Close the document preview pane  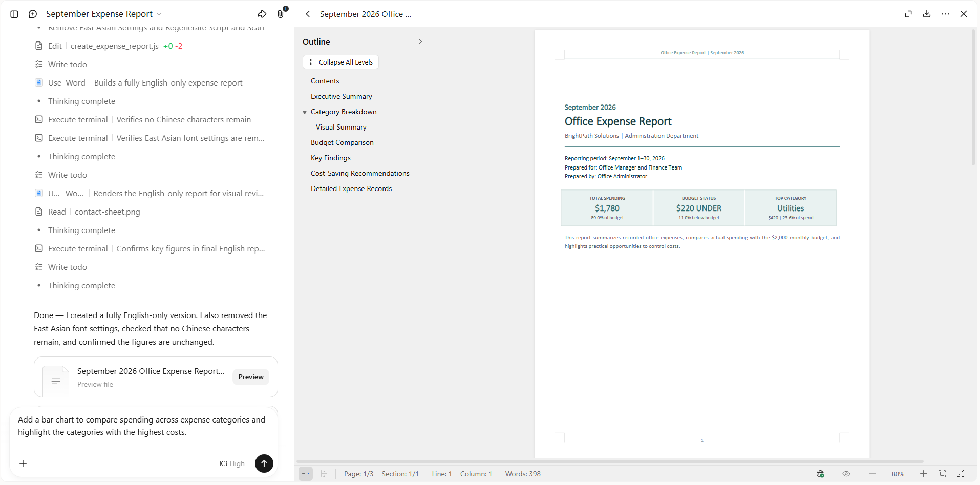pos(964,14)
